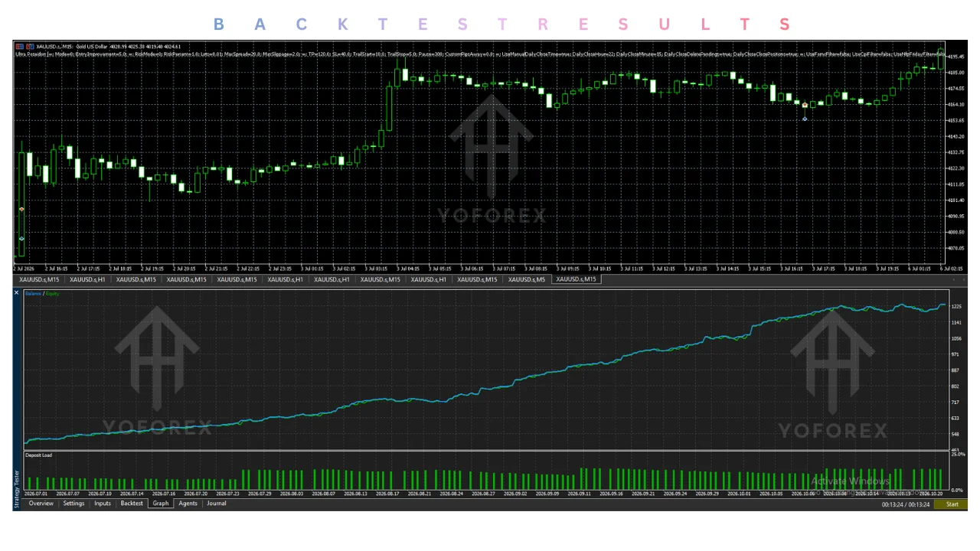Show the Agents tab

tap(188, 504)
